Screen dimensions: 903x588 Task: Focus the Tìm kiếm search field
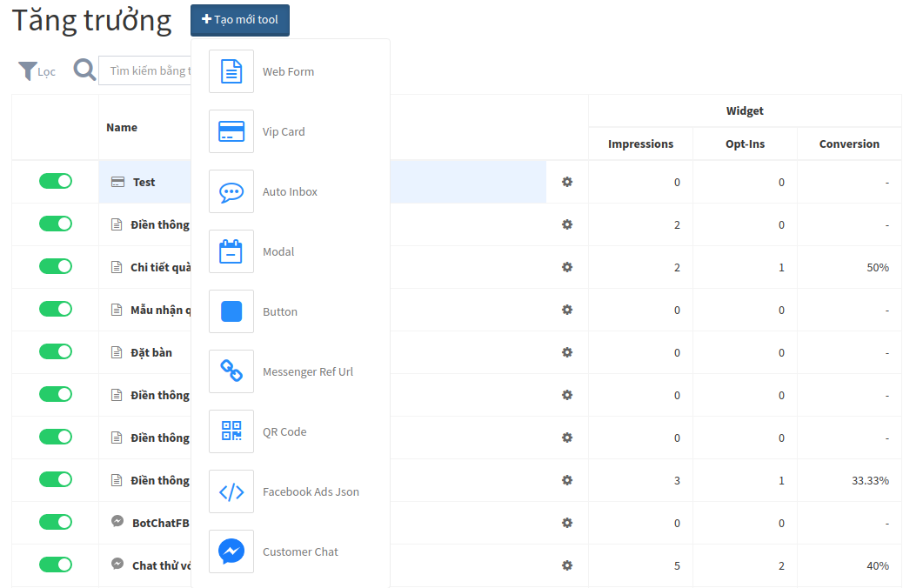[145, 70]
